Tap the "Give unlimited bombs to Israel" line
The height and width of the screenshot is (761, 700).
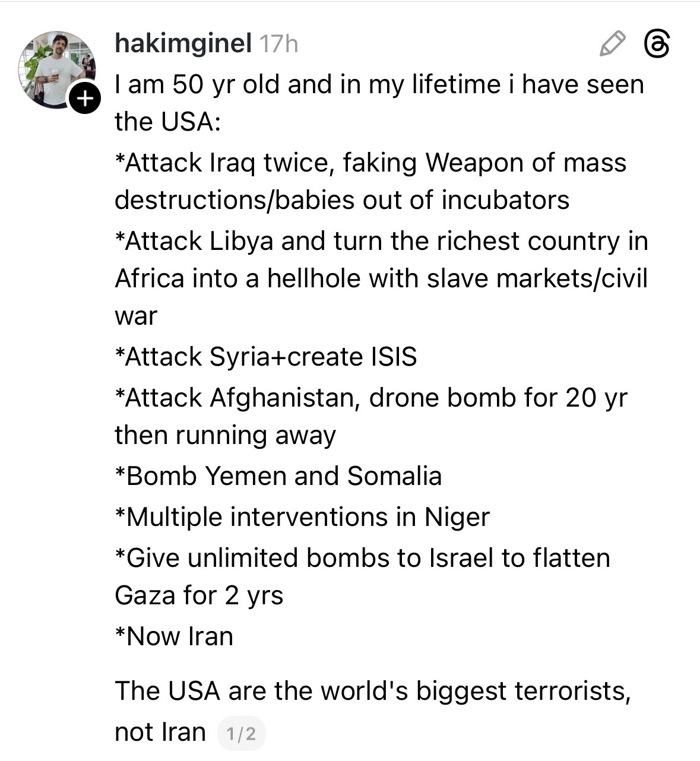click(x=362, y=558)
